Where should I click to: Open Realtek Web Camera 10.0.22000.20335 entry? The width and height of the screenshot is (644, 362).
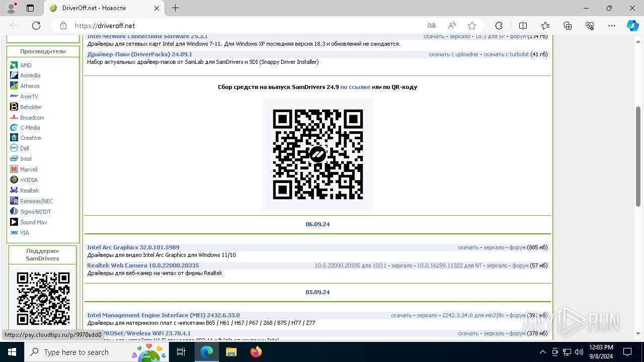(x=143, y=265)
